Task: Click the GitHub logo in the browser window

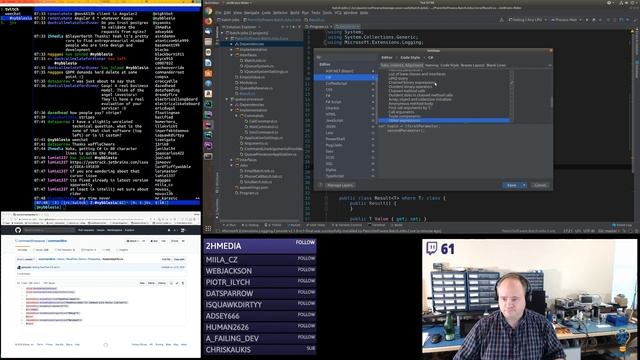Action: coord(18,230)
